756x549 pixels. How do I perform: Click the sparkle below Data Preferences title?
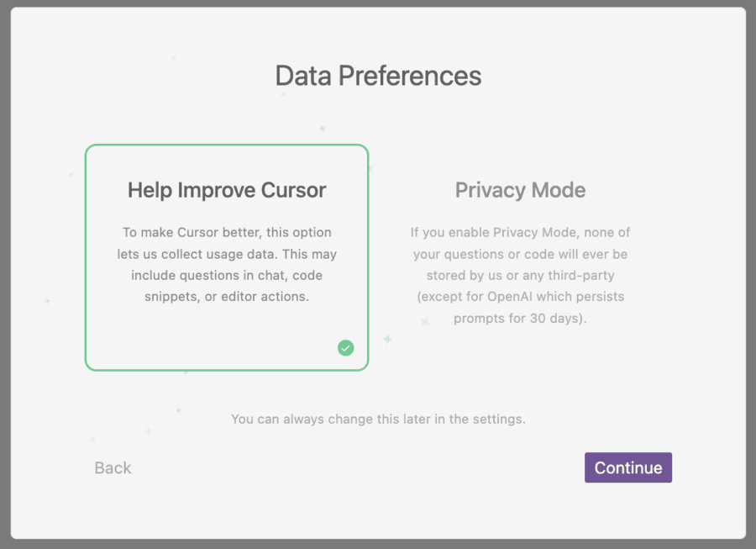tap(284, 94)
